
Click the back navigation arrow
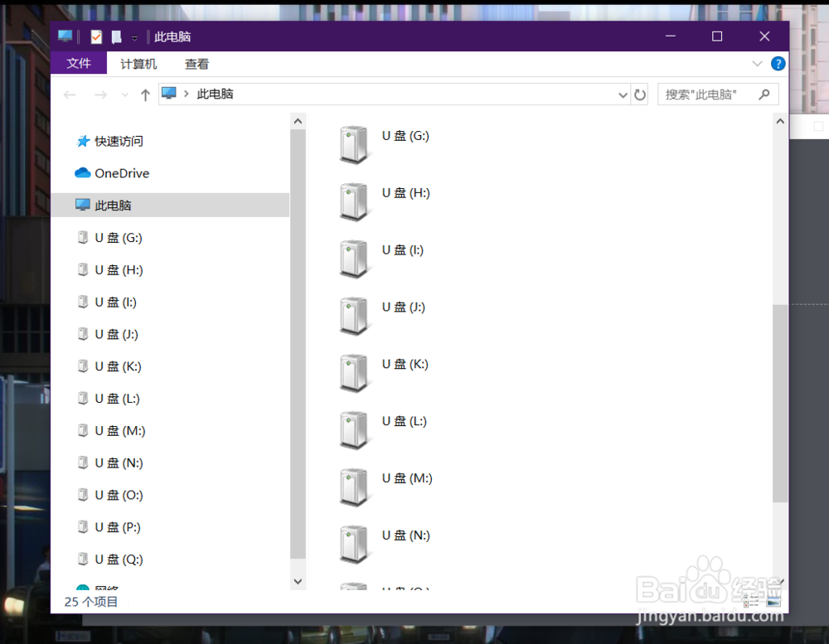tap(70, 94)
